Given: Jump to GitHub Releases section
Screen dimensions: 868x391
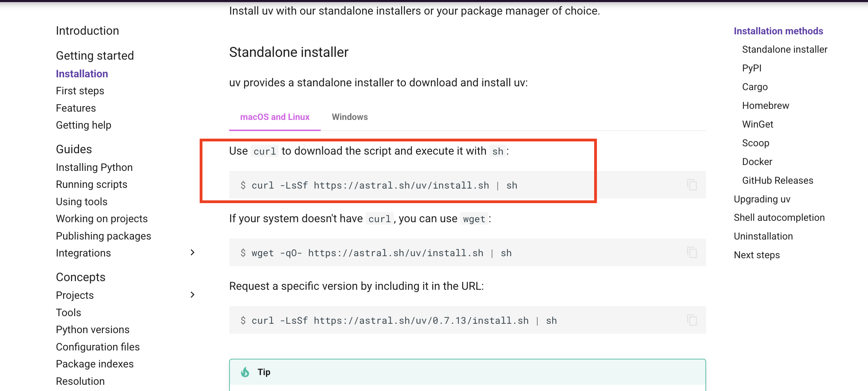Looking at the screenshot, I should 777,180.
